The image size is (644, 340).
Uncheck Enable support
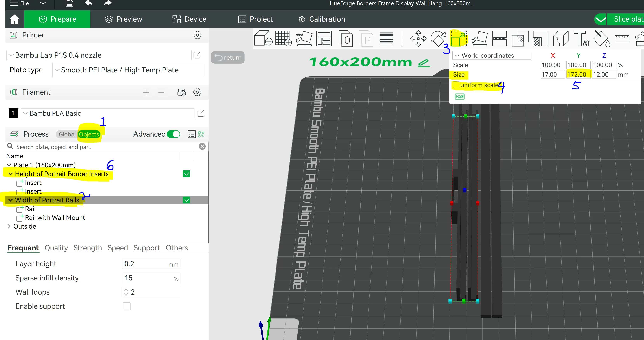click(x=127, y=306)
